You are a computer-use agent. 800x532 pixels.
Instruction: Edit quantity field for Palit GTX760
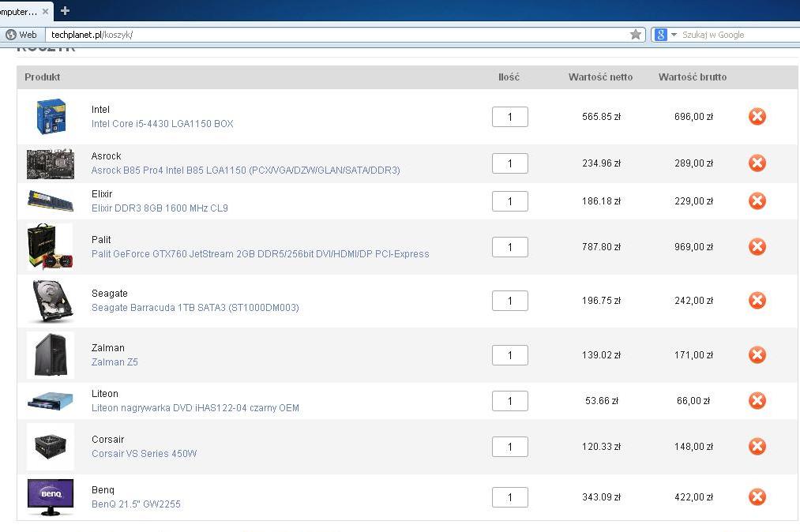pyautogui.click(x=509, y=247)
